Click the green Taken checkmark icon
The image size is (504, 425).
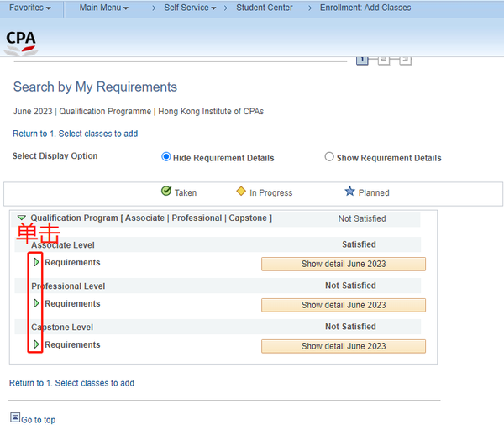pyautogui.click(x=166, y=192)
